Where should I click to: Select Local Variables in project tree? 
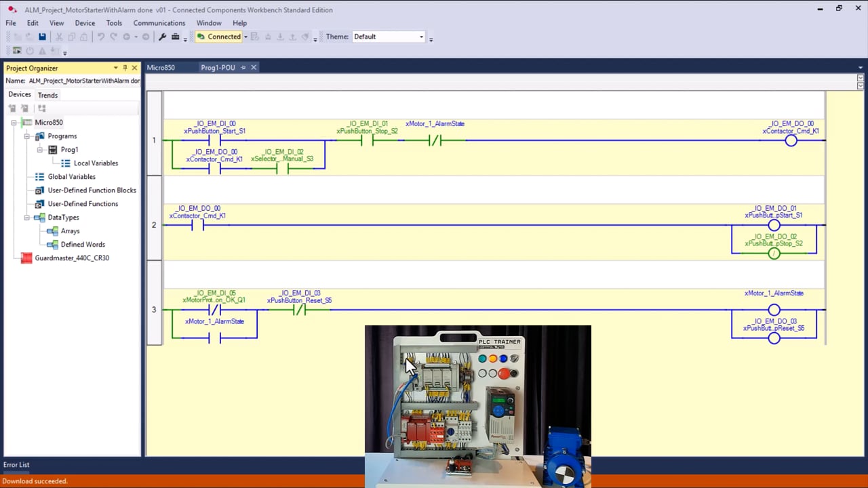pyautogui.click(x=96, y=163)
